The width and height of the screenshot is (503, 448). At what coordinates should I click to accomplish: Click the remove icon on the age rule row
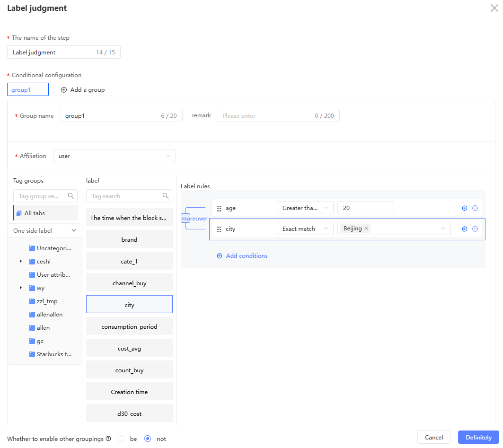pyautogui.click(x=475, y=208)
